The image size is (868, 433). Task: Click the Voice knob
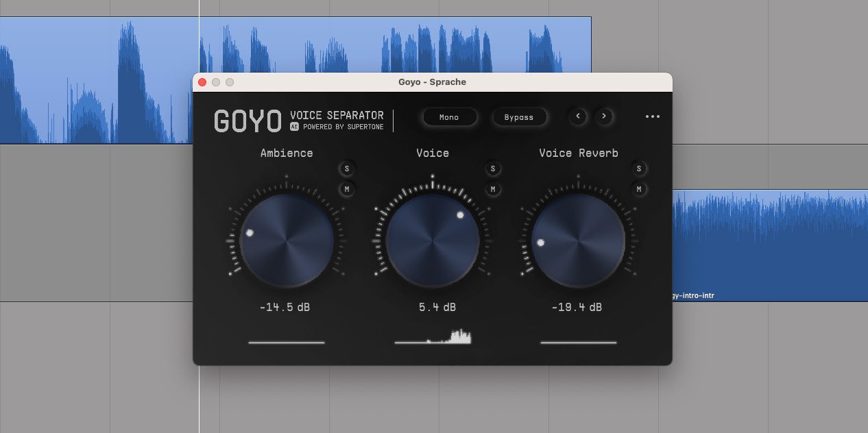click(x=433, y=240)
